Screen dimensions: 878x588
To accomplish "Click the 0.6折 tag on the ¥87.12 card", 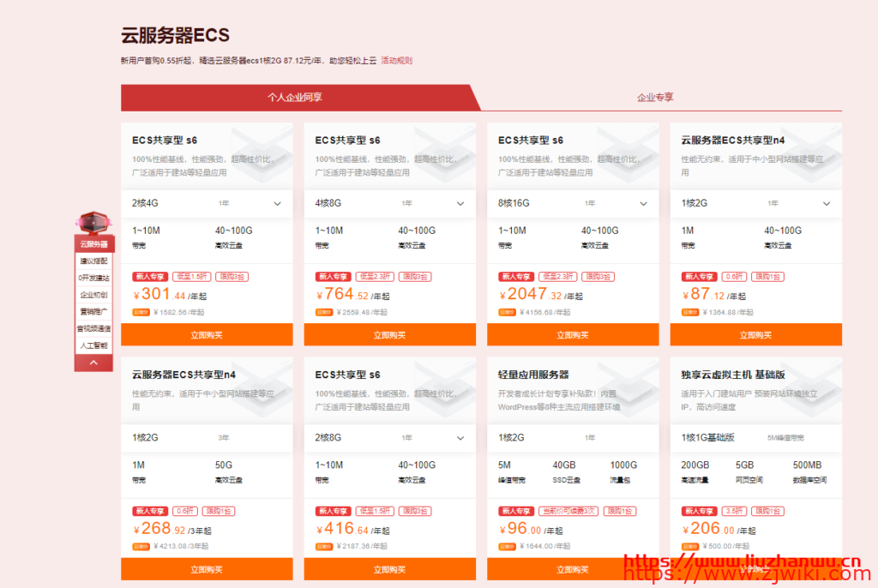I will (x=734, y=277).
